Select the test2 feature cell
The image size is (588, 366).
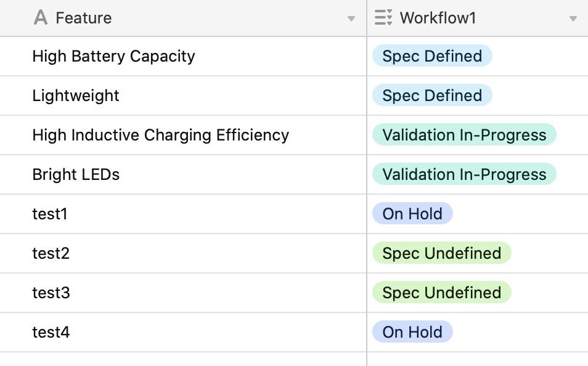pyautogui.click(x=51, y=253)
